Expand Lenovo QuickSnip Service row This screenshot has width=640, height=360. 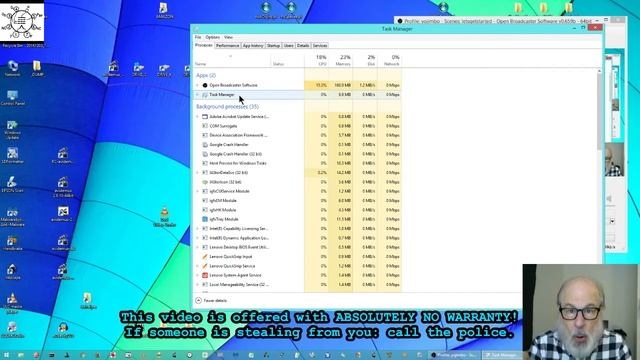(x=198, y=266)
